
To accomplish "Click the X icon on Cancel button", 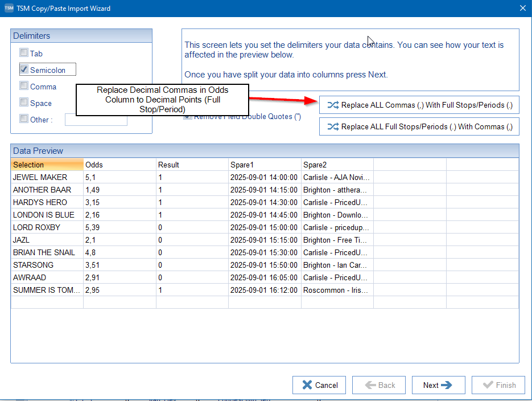I will 307,385.
